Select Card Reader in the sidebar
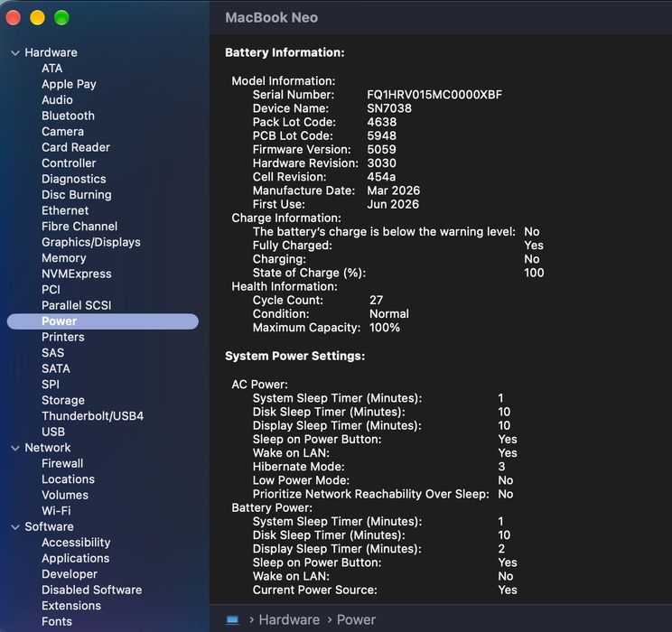 coord(76,147)
